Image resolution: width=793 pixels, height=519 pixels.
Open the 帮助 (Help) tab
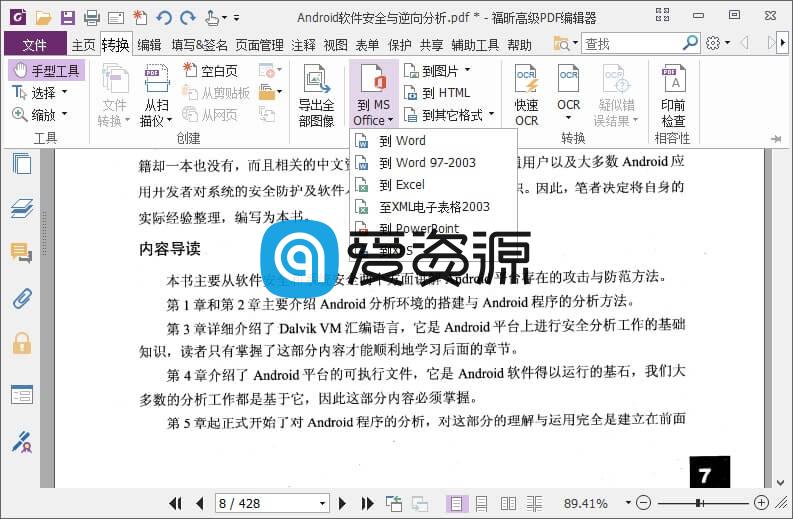[x=519, y=45]
